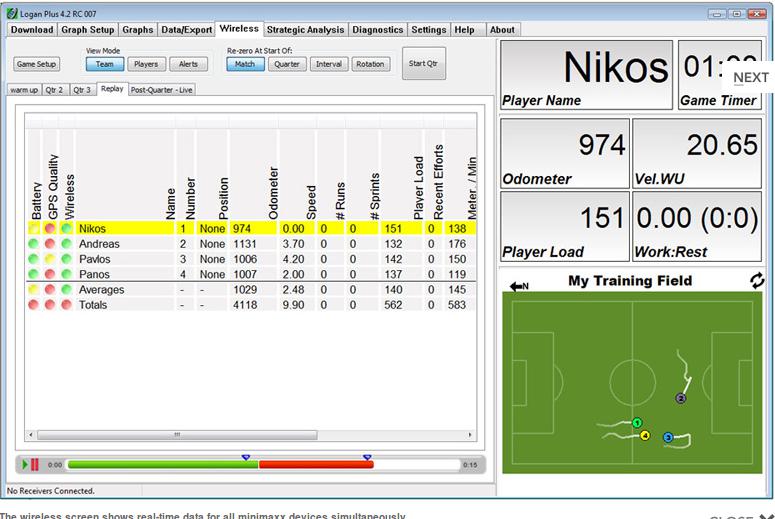This screenshot has height=519, width=775.
Task: Click the Start Qtr button
Action: (424, 64)
